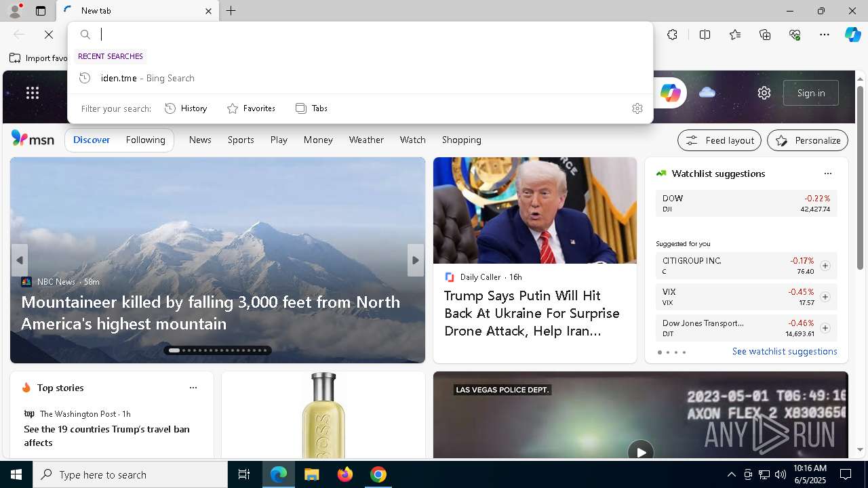
Task: Show previous carousel story
Action: point(20,260)
